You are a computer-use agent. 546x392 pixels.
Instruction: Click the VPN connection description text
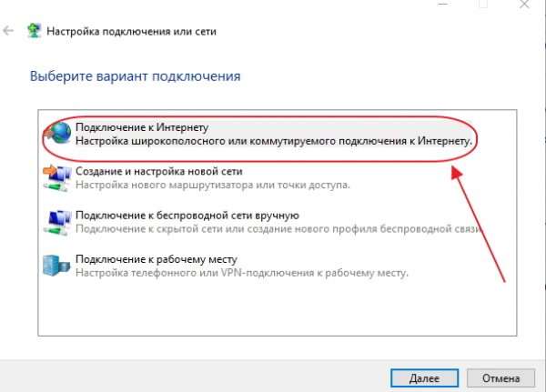tap(242, 273)
